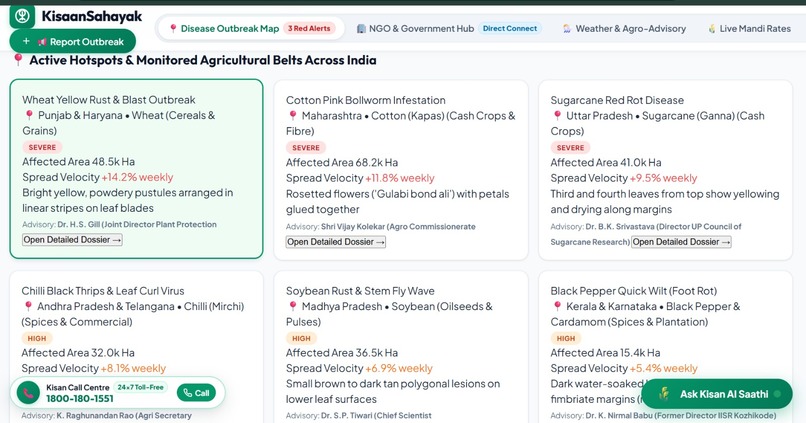Click the megaphone icon in Report Outbreak
806x423 pixels.
click(42, 42)
